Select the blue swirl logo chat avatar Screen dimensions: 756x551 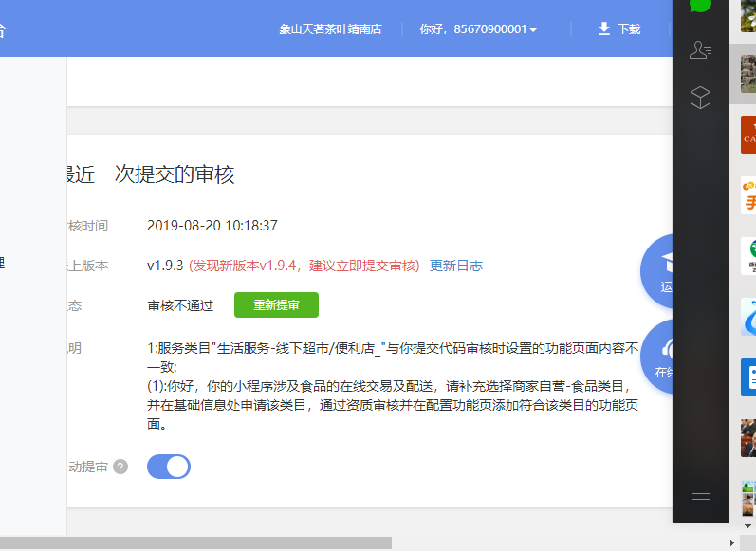click(748, 317)
